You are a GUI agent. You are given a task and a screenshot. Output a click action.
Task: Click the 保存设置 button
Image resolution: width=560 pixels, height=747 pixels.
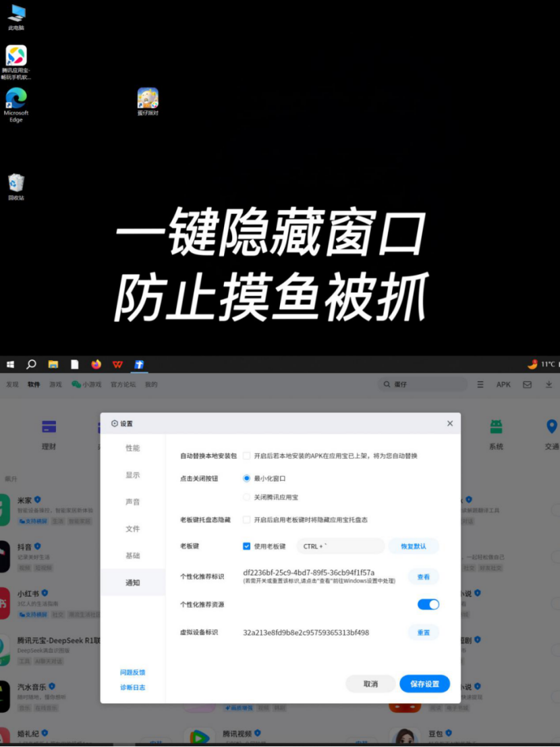tap(424, 684)
